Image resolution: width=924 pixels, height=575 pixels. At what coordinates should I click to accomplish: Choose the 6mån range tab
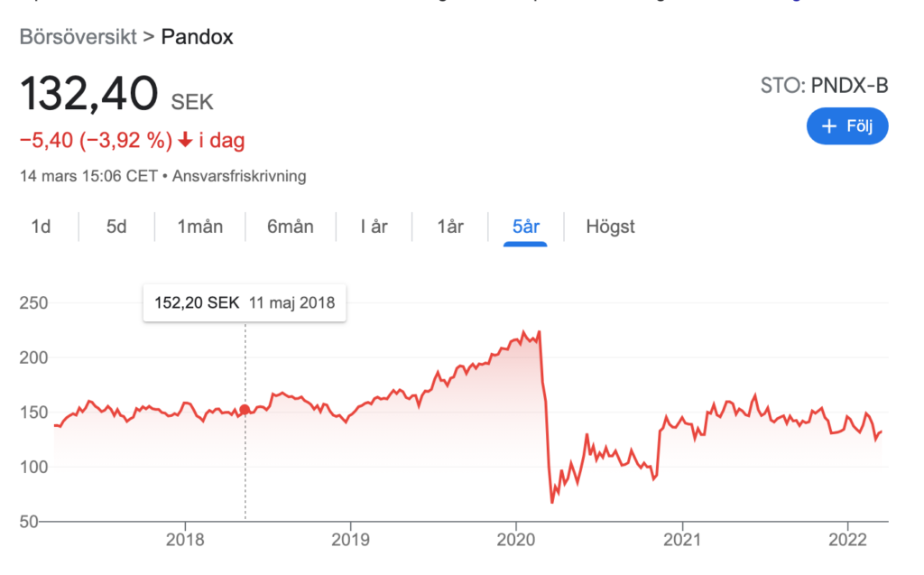[x=291, y=227]
